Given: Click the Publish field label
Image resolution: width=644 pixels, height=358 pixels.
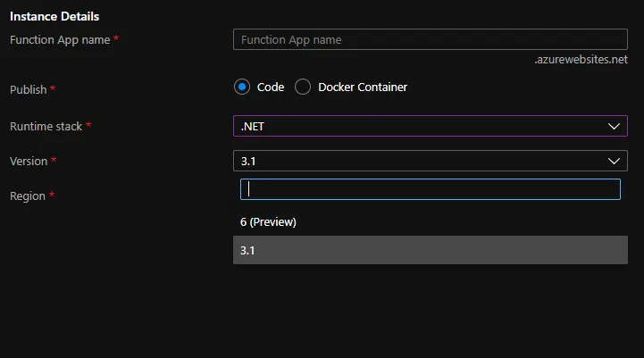Looking at the screenshot, I should tap(28, 90).
